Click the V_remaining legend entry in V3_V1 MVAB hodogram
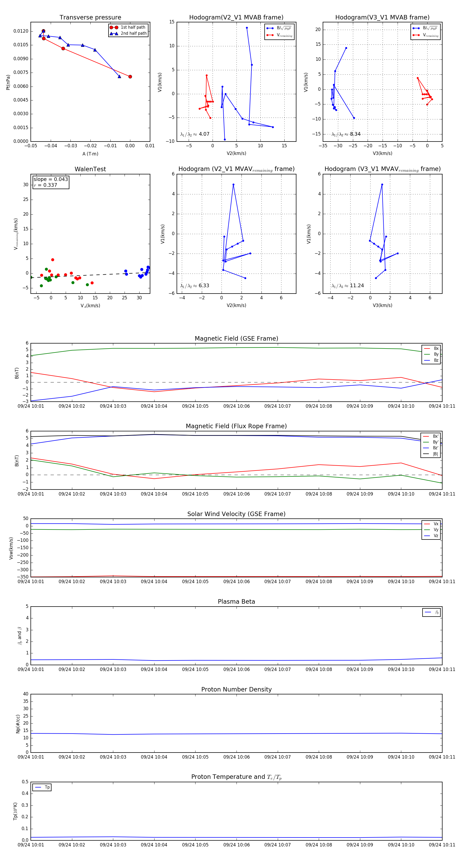This screenshot has width=473, height=868. tap(425, 35)
